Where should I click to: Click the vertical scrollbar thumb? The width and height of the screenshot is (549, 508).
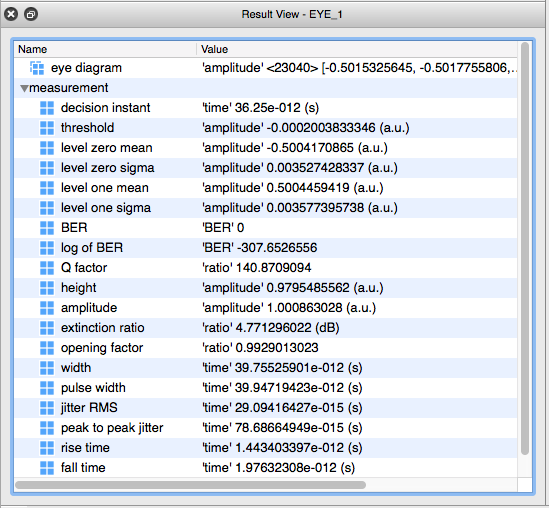(524, 249)
